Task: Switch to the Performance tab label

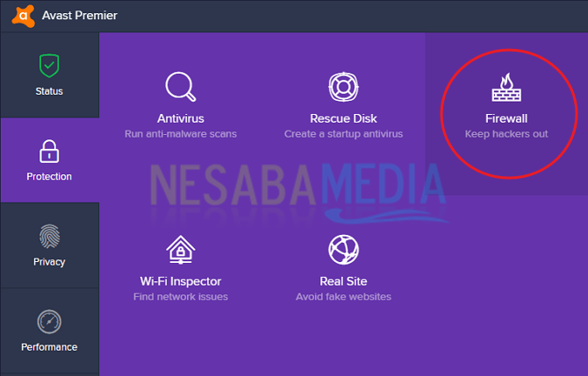Action: tap(49, 347)
